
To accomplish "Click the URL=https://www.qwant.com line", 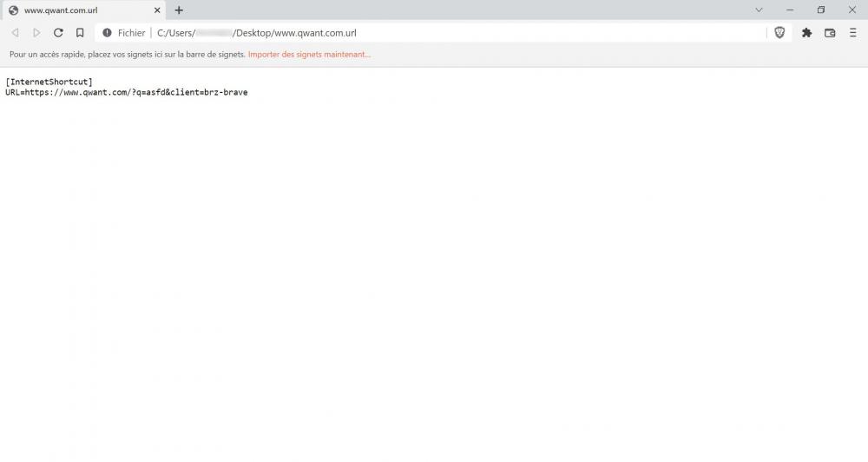I will [127, 92].
